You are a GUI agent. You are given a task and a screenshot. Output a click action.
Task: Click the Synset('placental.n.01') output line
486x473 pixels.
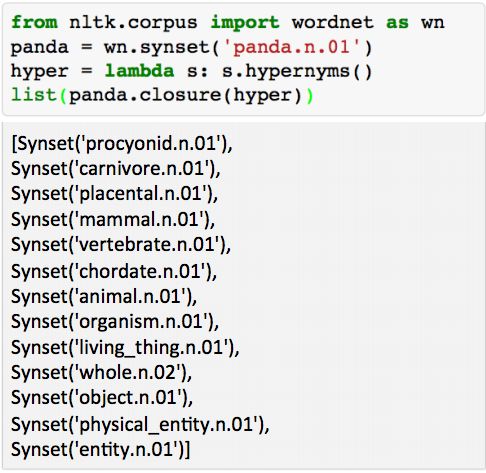(114, 194)
